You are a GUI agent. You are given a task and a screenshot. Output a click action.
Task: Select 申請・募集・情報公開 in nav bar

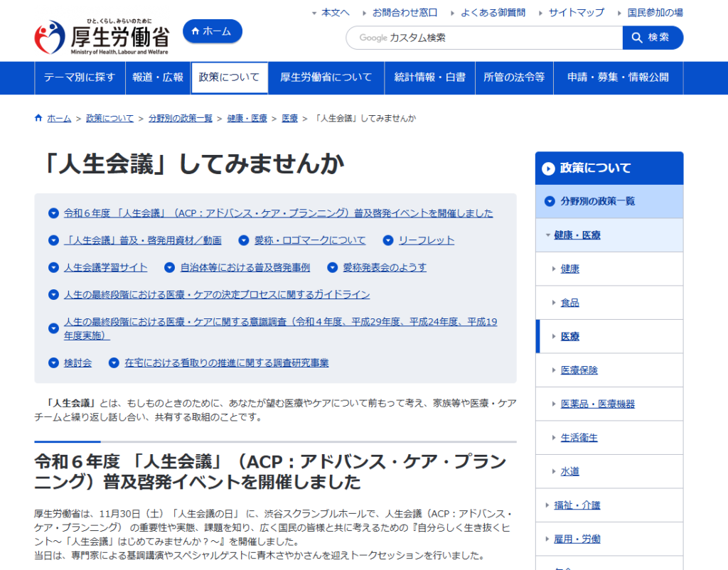[618, 77]
